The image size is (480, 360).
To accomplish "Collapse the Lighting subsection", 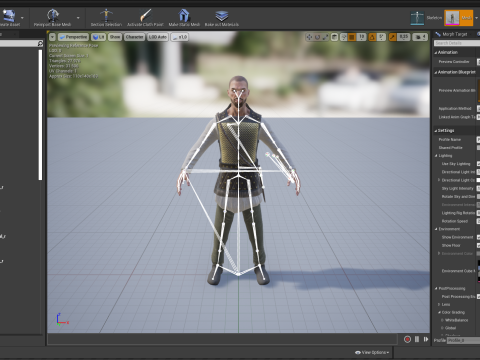I will click(436, 156).
